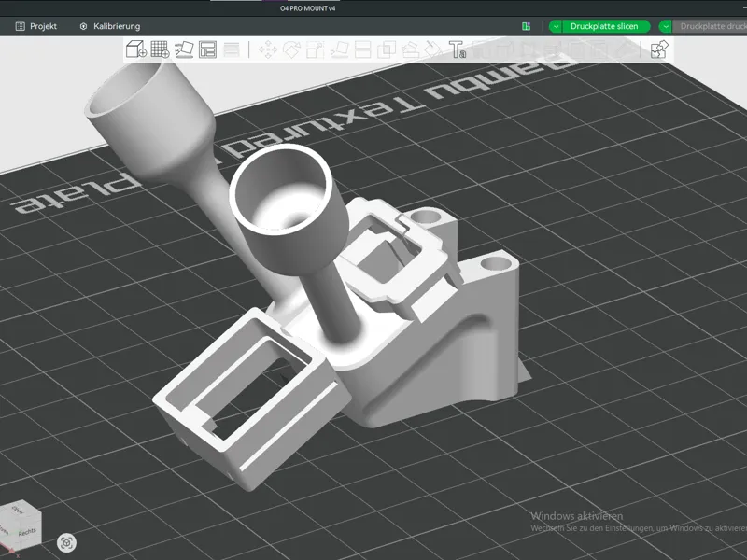This screenshot has width=747, height=560.
Task: Expand the print options dropdown arrow
Action: coord(666,26)
